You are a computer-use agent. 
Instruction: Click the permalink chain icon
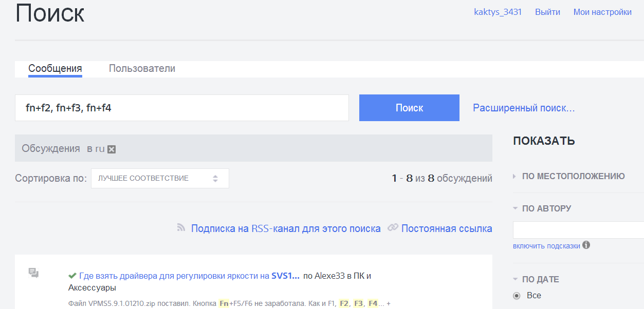pos(393,228)
